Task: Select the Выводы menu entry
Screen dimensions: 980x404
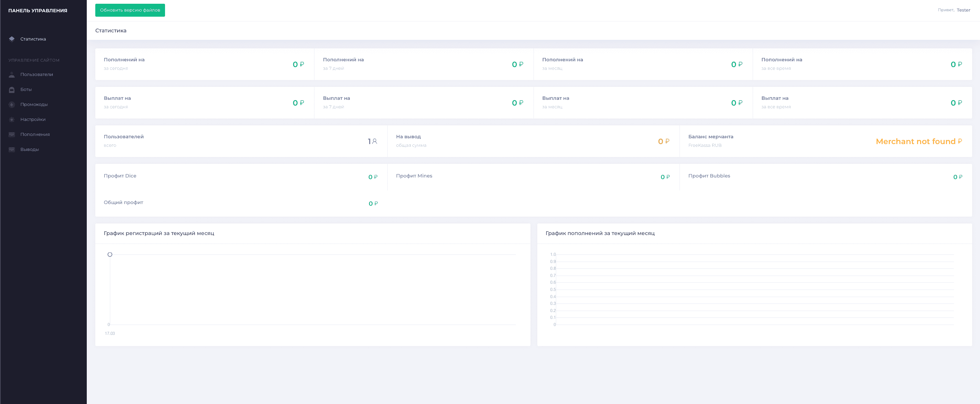Action: tap(29, 150)
